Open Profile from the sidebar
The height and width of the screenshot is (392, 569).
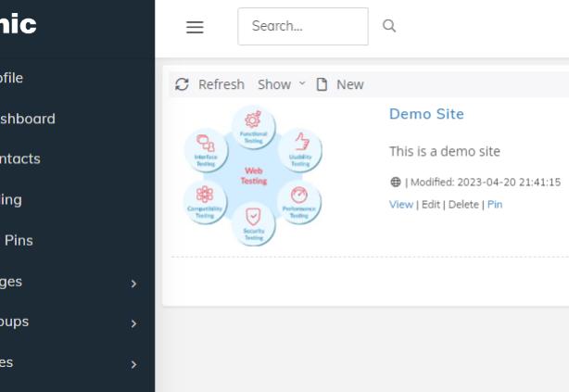point(11,78)
